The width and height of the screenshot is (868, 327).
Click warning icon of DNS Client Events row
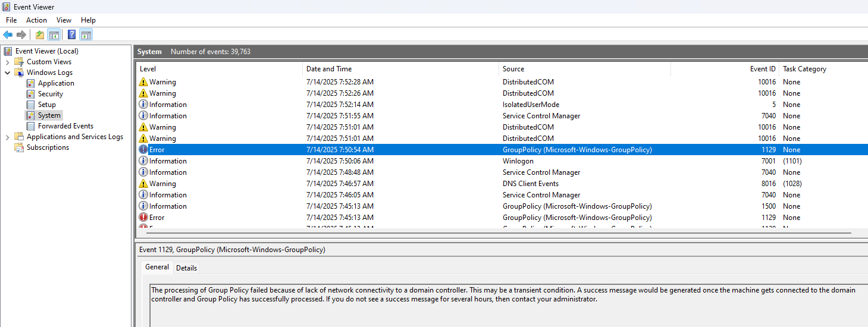pos(143,184)
